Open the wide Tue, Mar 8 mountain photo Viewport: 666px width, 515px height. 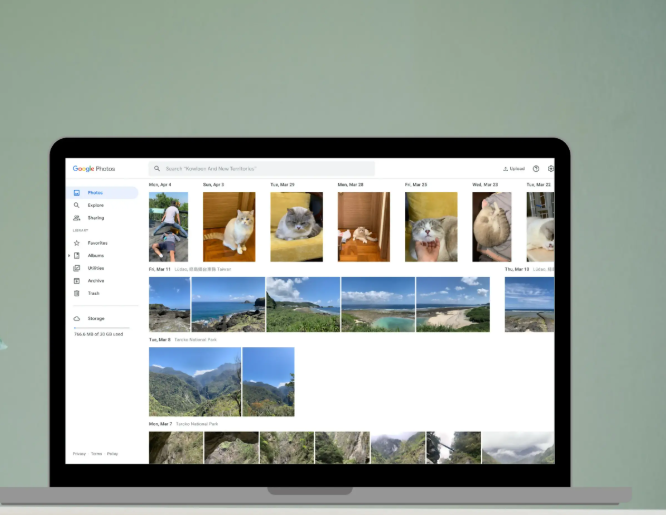pyautogui.click(x=195, y=382)
